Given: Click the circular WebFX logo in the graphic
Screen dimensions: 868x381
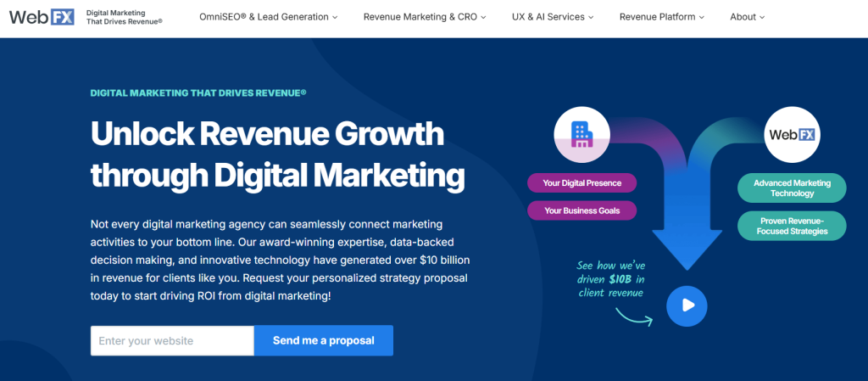Looking at the screenshot, I should pos(792,134).
